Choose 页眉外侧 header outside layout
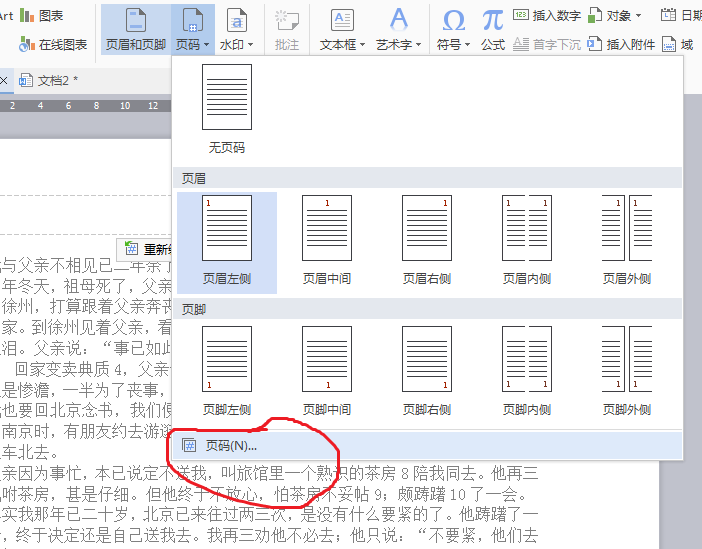Image resolution: width=702 pixels, height=549 pixels. pyautogui.click(x=627, y=242)
